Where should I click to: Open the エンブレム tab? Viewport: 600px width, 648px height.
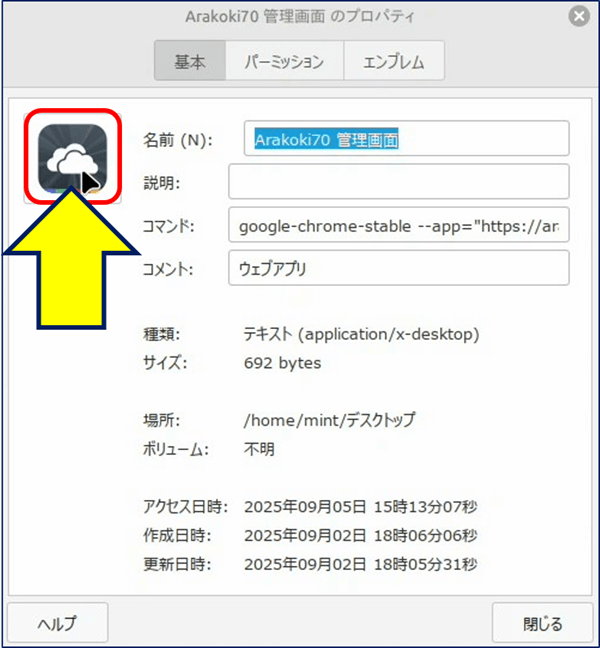click(394, 61)
